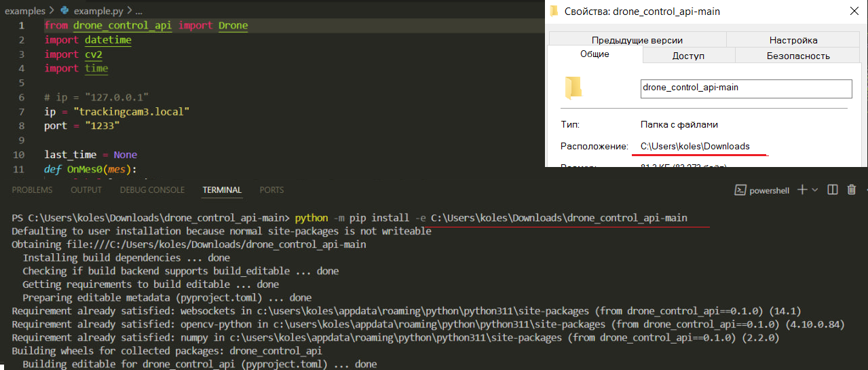868x370 pixels.
Task: Click the folder name input field
Action: 745,88
